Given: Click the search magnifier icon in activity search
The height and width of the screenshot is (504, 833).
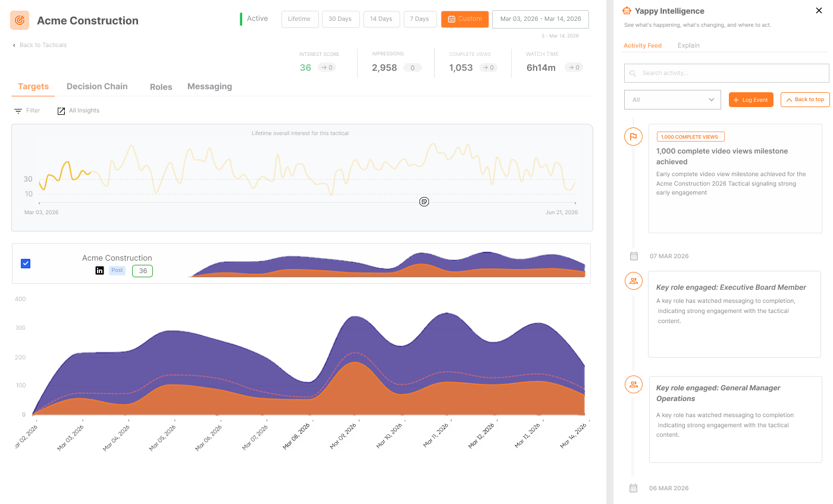Looking at the screenshot, I should coord(633,73).
